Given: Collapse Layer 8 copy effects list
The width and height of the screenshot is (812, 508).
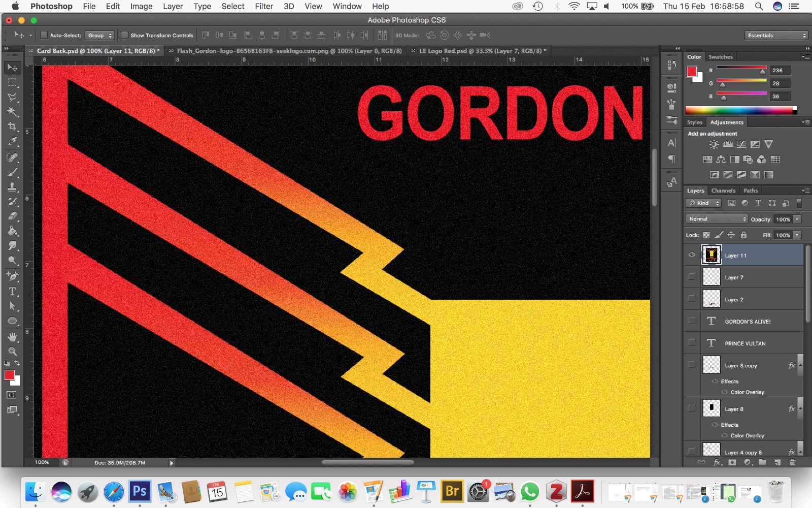Looking at the screenshot, I should [800, 365].
